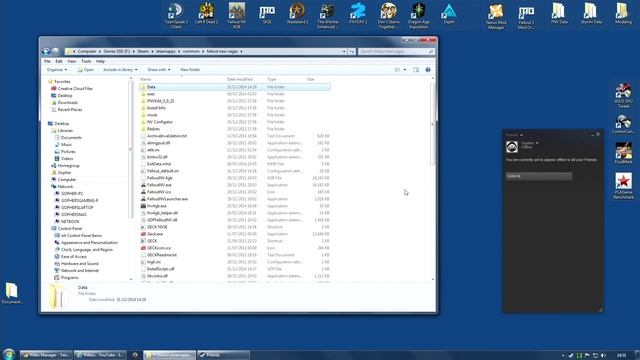
Task: Select the Fallout 3 Mod Organizer shortcut
Action: [526, 16]
